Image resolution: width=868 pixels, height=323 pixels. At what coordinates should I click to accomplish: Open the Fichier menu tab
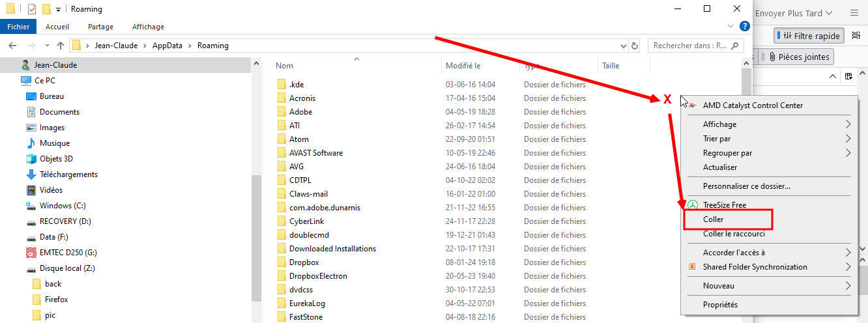click(x=19, y=27)
